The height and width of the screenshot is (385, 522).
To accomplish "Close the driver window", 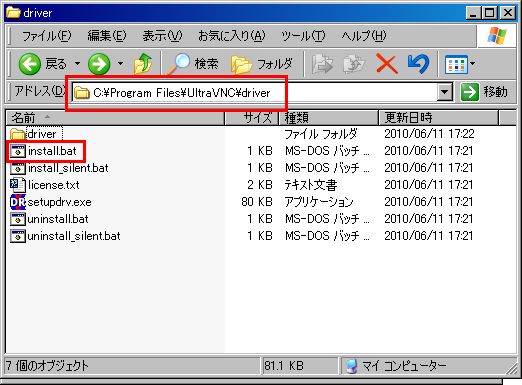I will click(508, 13).
